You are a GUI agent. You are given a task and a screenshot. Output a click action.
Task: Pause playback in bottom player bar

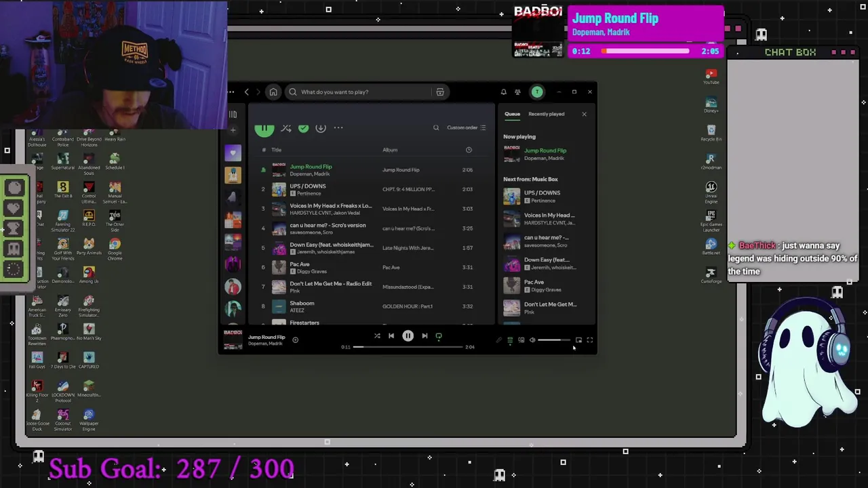click(x=408, y=335)
